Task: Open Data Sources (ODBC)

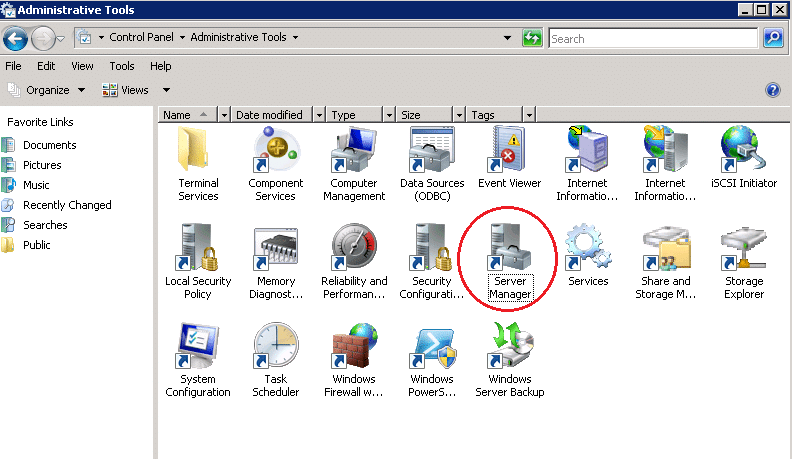Action: [x=432, y=164]
